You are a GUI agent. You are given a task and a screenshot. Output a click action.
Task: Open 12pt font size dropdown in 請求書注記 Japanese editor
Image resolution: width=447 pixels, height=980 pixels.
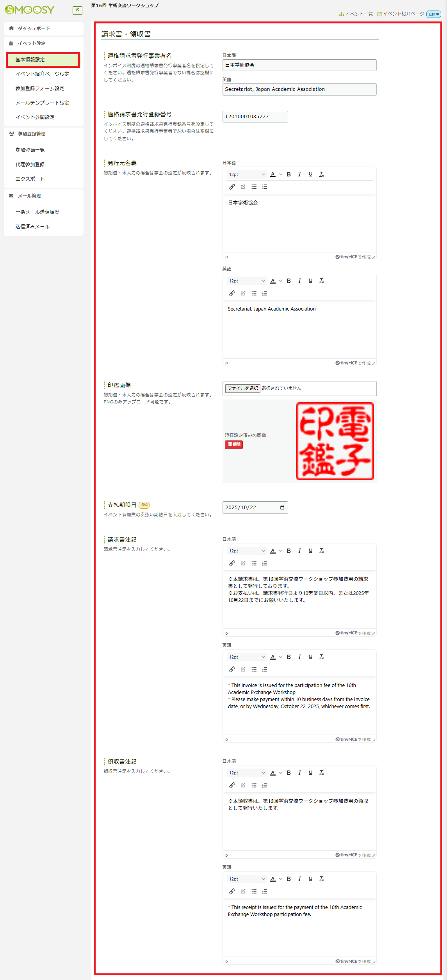coord(247,551)
